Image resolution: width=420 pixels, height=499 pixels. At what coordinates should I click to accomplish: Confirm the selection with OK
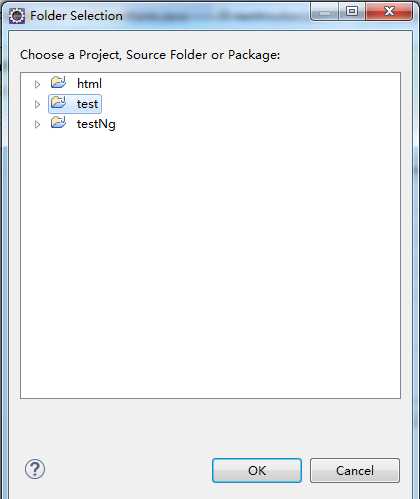click(x=257, y=470)
